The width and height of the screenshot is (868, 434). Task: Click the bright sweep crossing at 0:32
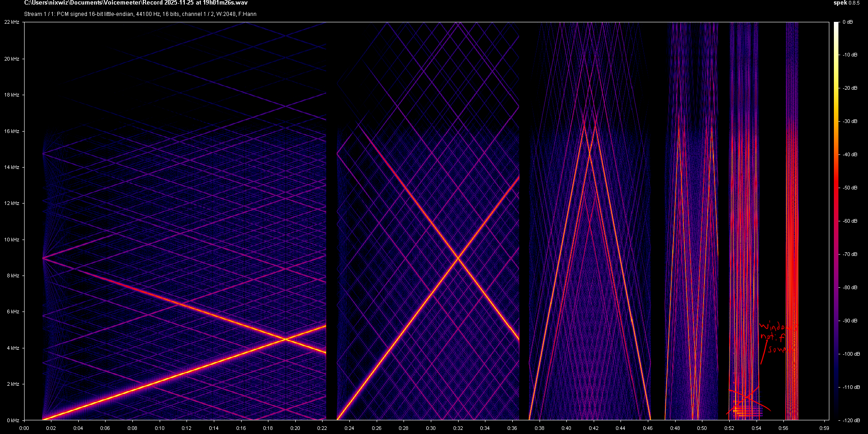tap(458, 258)
